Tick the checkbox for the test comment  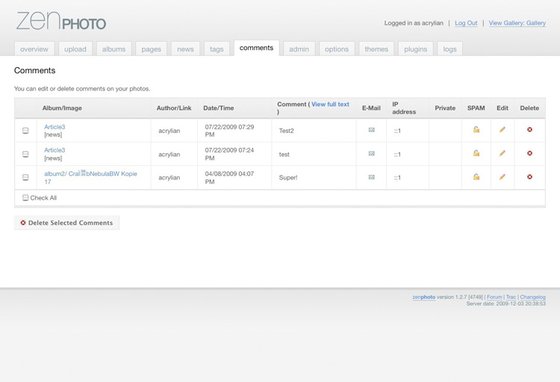[x=25, y=154]
